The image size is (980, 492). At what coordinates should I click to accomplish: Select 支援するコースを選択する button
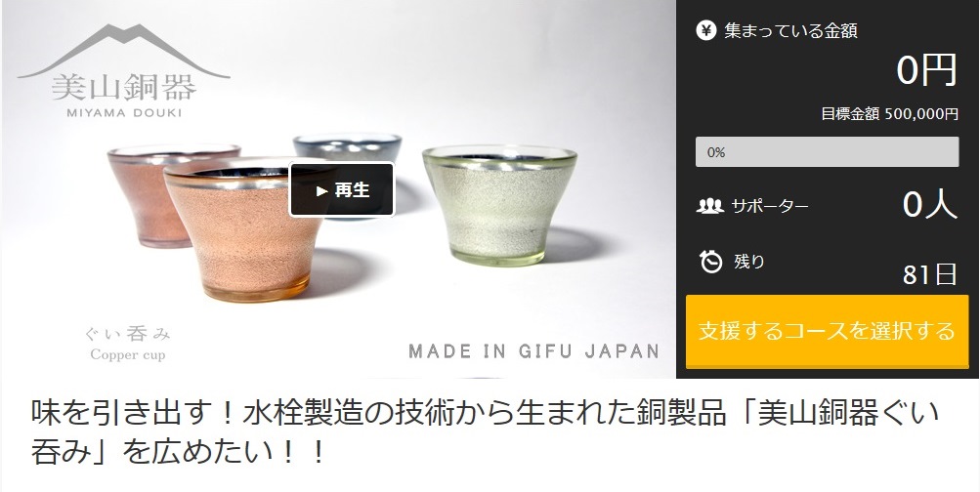click(827, 331)
